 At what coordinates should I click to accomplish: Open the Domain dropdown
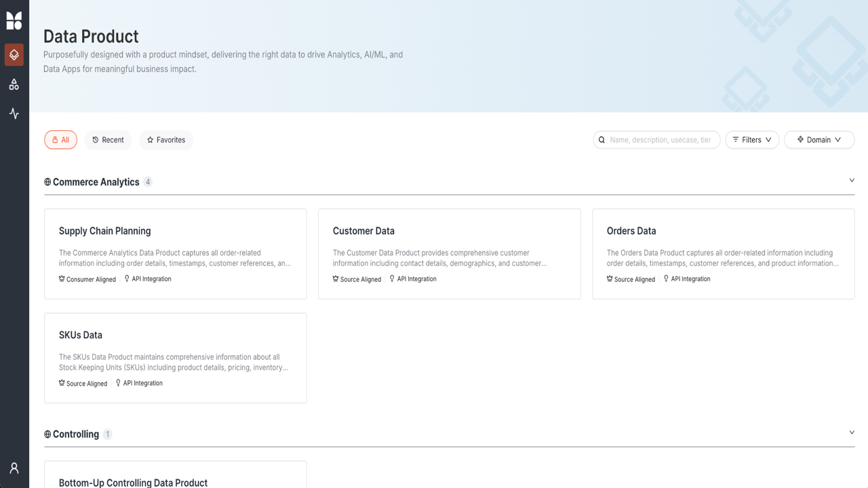tap(818, 140)
